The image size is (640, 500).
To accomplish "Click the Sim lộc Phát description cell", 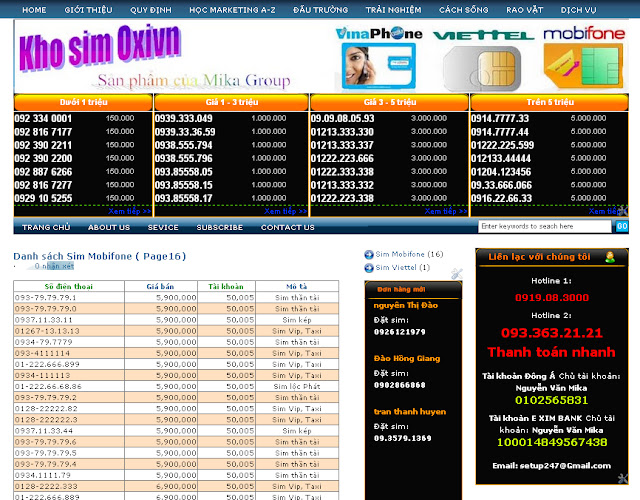I will 297,386.
